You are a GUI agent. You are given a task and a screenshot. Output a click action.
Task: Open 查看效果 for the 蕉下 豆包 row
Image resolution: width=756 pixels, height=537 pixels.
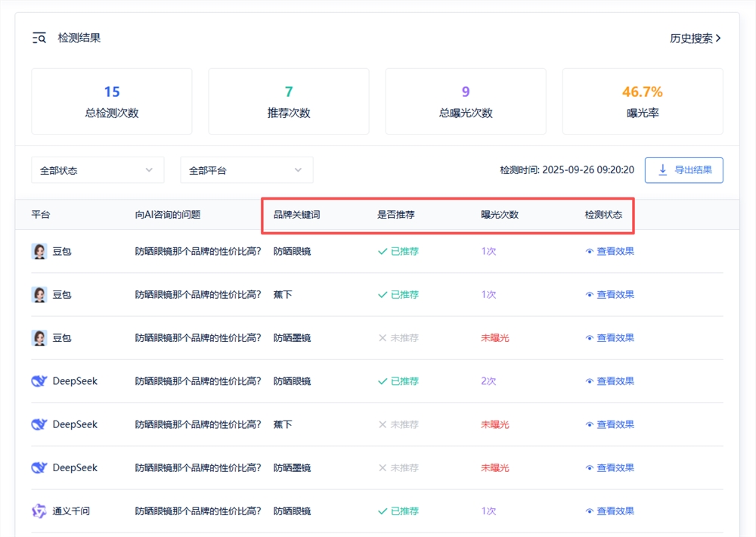tap(615, 294)
